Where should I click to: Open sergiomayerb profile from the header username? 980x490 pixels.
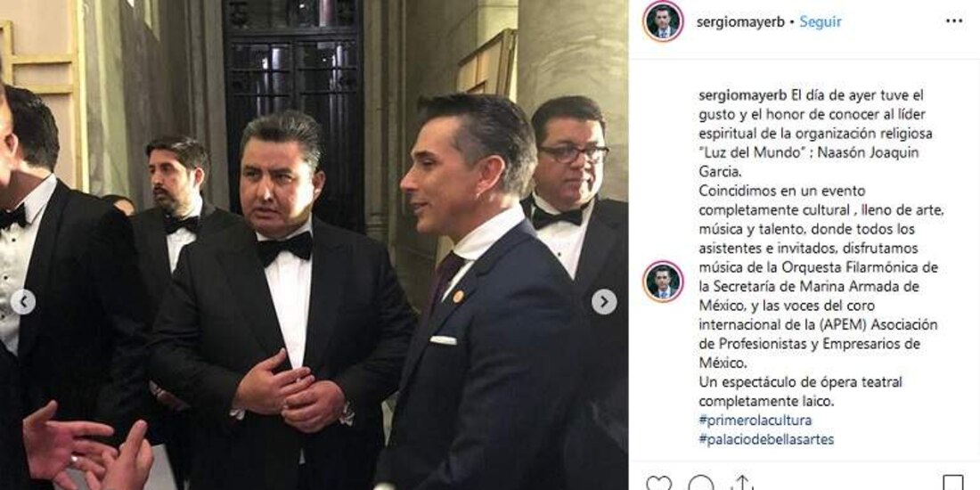coord(740,21)
